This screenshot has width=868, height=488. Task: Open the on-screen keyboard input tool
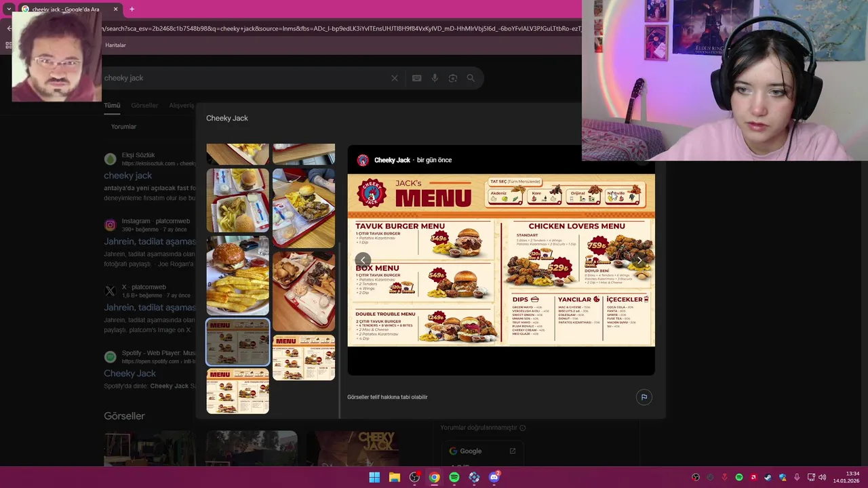tap(416, 78)
